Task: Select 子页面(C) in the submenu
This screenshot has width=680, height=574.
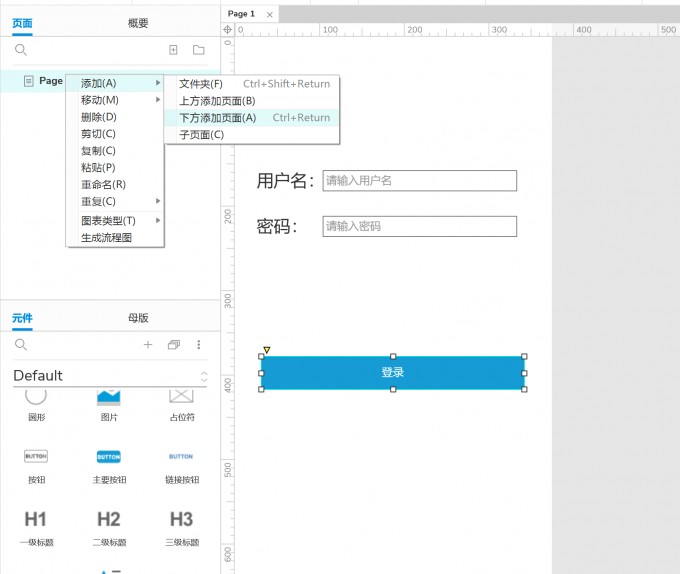Action: coord(252,135)
